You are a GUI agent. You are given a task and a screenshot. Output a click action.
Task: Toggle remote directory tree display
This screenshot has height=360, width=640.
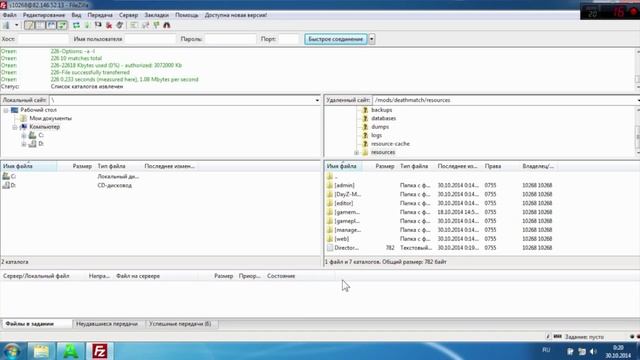coord(51,25)
